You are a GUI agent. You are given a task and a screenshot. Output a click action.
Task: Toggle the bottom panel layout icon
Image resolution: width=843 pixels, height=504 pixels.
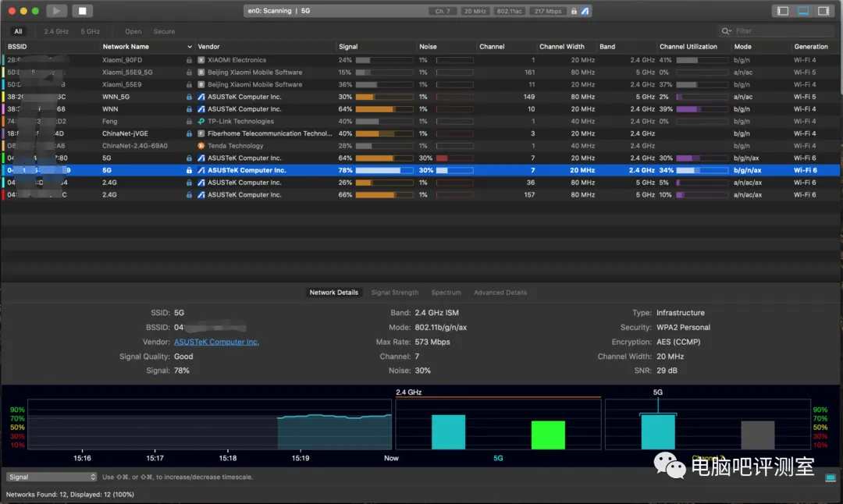[x=803, y=11]
